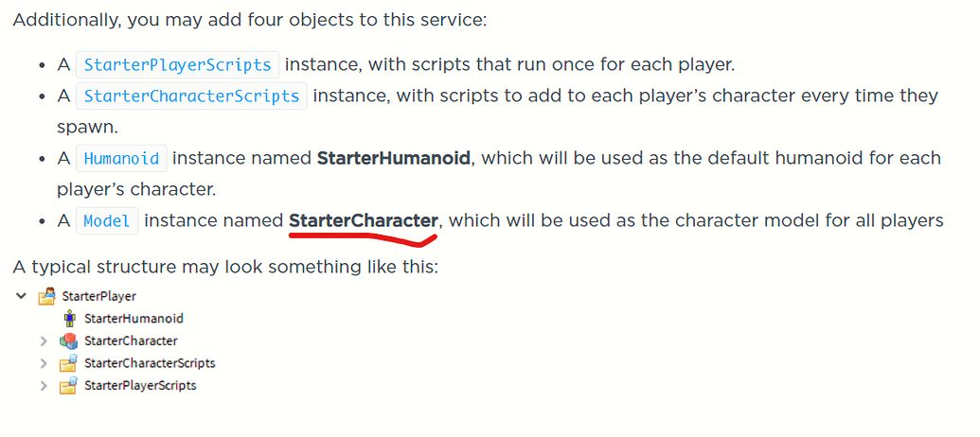Image resolution: width=980 pixels, height=437 pixels.
Task: Expand the StarterCharacter tree node chevron
Action: [x=44, y=341]
